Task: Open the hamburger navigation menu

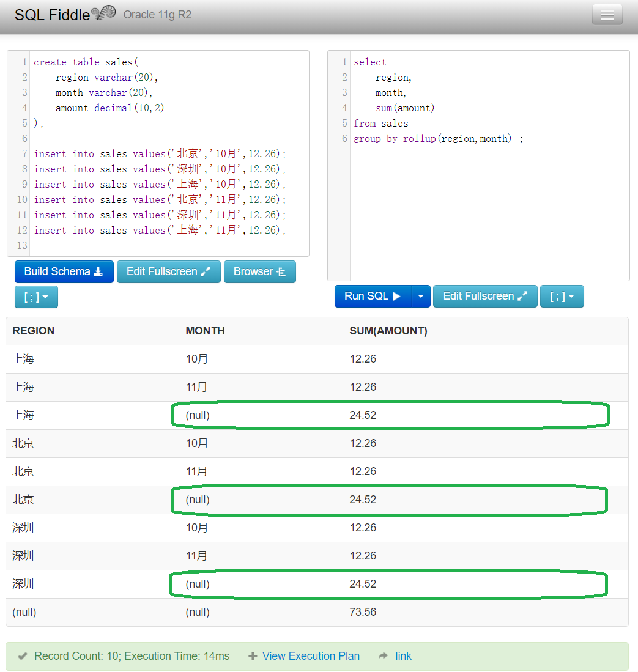Action: [x=607, y=15]
